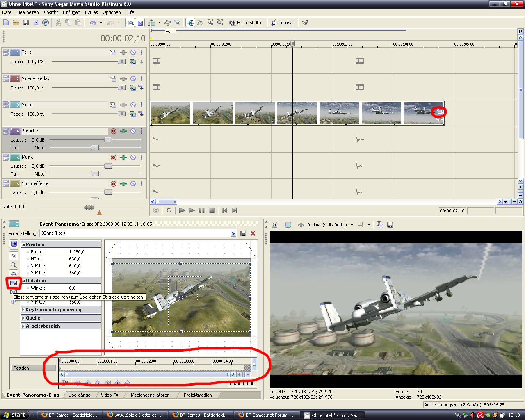The height and width of the screenshot is (420, 525).
Task: Open Sprache track FX plug-in icon
Action: point(123,131)
